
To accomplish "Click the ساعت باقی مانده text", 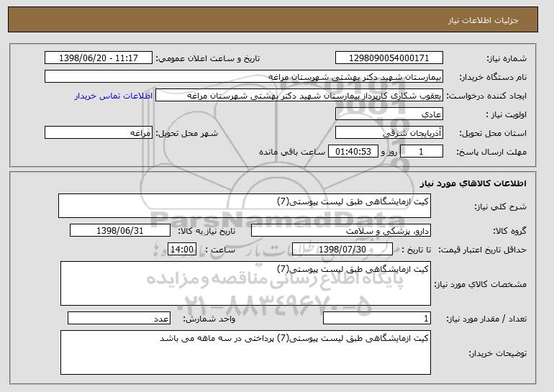I will coord(292,152).
